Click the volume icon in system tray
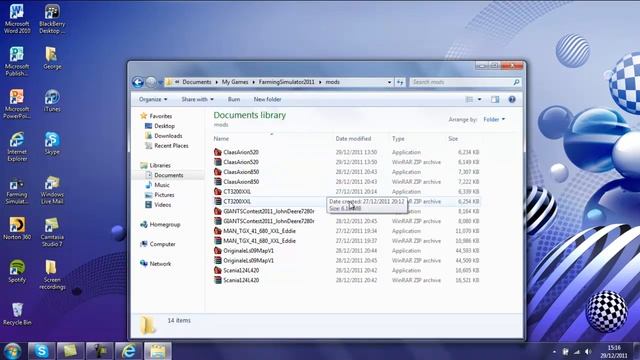The image size is (640, 360). (x=588, y=351)
